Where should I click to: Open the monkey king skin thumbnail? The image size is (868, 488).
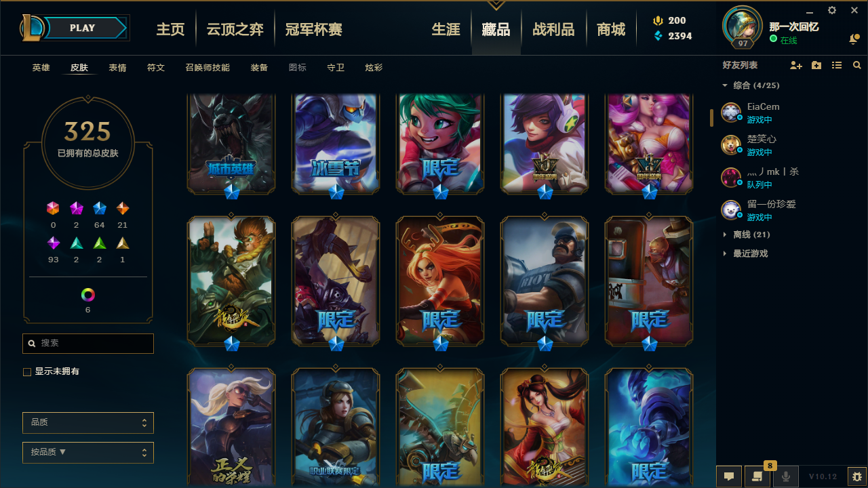[x=231, y=281]
